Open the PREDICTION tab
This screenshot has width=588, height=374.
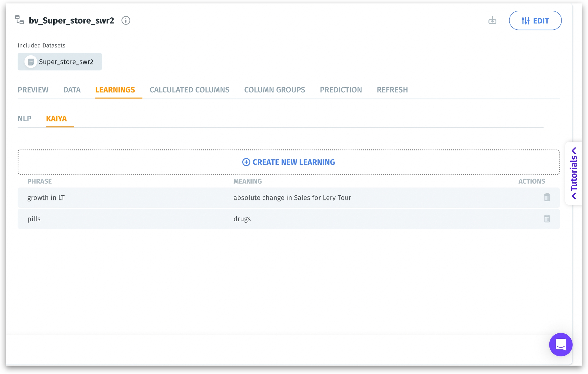(x=341, y=90)
